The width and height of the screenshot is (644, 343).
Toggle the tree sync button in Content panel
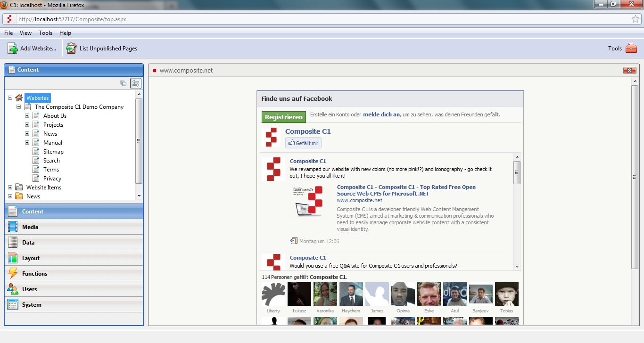[136, 83]
